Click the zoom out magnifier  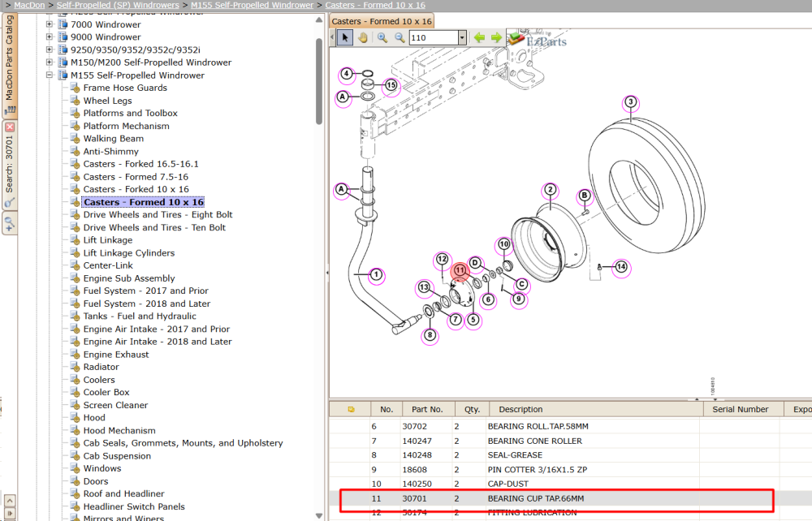pyautogui.click(x=400, y=37)
